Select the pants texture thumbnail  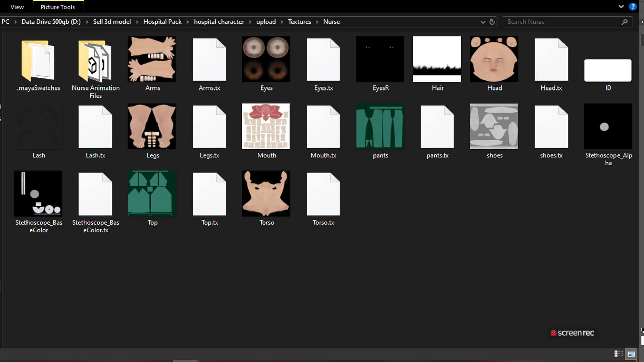(380, 126)
